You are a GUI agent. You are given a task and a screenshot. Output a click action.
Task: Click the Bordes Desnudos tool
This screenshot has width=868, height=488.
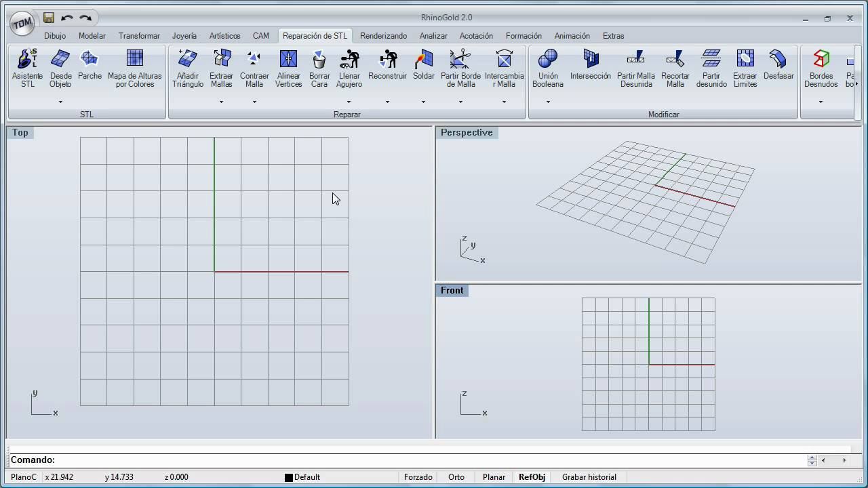tap(821, 68)
